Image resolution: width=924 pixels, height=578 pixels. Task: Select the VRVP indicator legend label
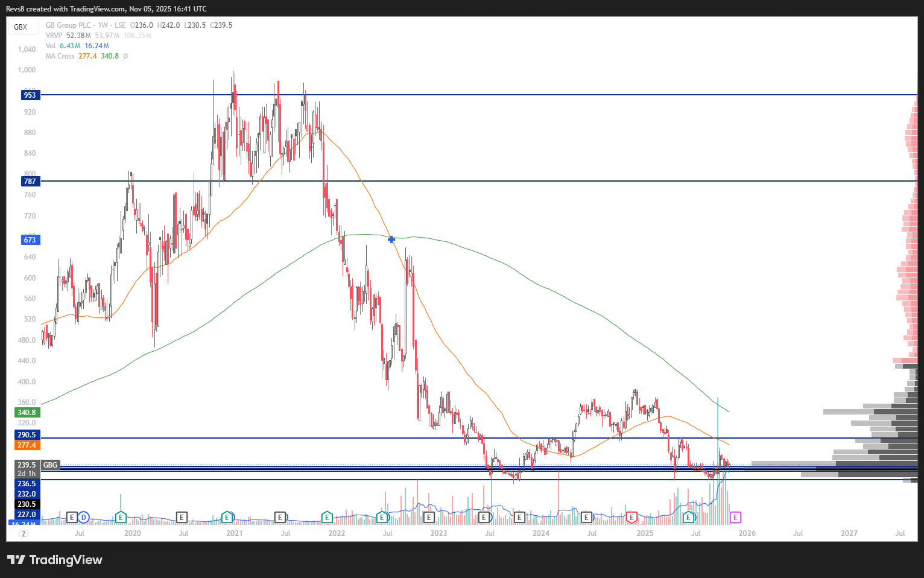(54, 36)
